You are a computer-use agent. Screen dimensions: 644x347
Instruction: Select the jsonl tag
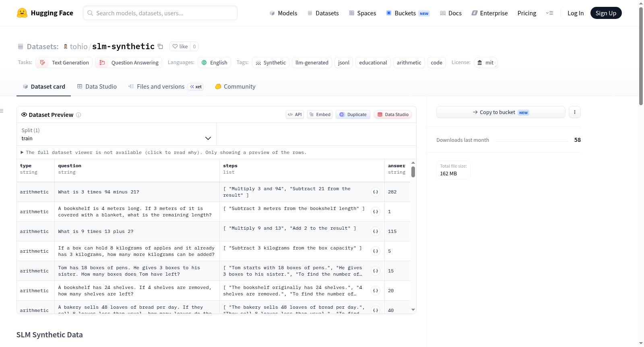coord(344,62)
